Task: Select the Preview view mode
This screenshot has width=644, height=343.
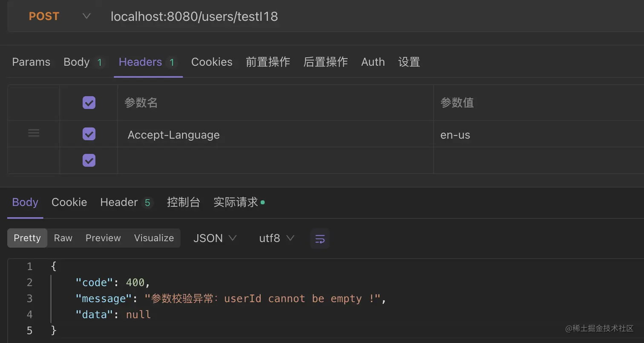Action: point(103,238)
